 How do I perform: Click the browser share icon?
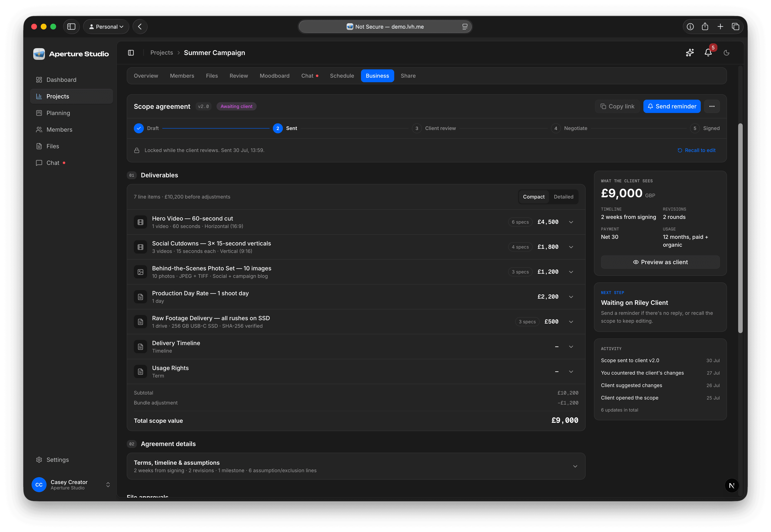705,27
